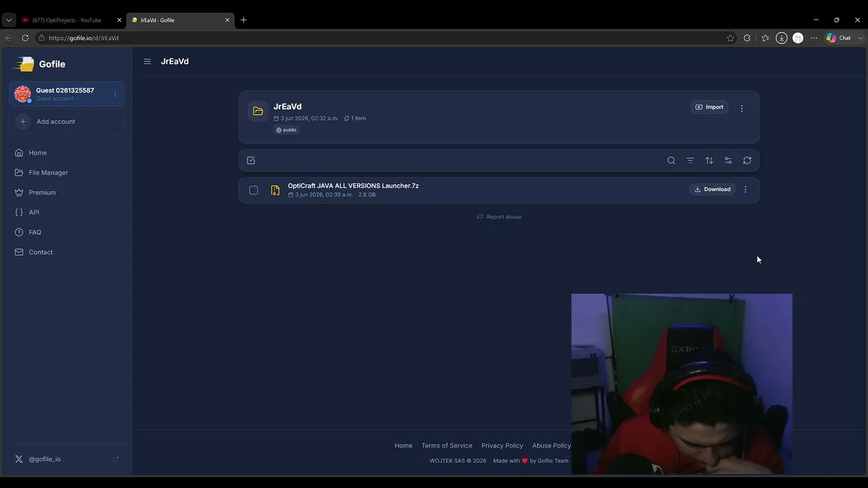Open a new browser tab
This screenshot has height=488, width=868.
(243, 20)
